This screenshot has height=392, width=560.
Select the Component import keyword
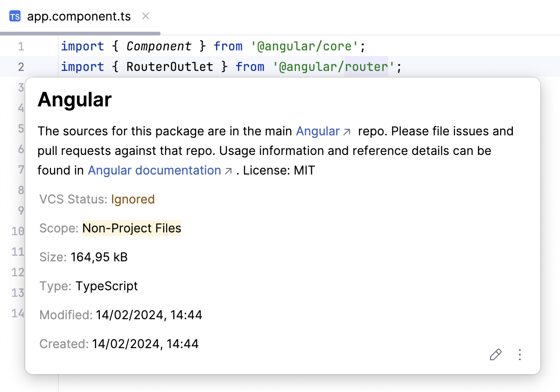[x=159, y=46]
